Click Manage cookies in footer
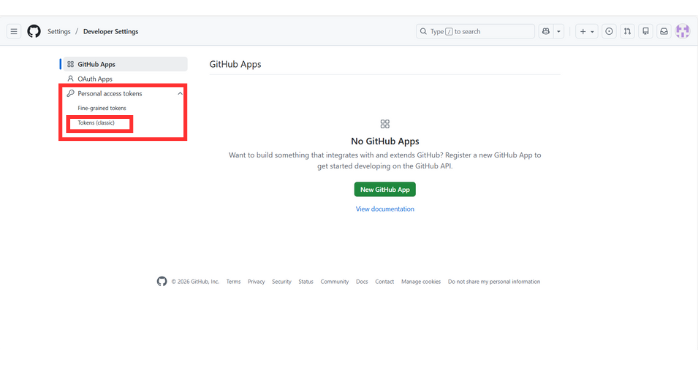The height and width of the screenshot is (365, 698). [421, 282]
